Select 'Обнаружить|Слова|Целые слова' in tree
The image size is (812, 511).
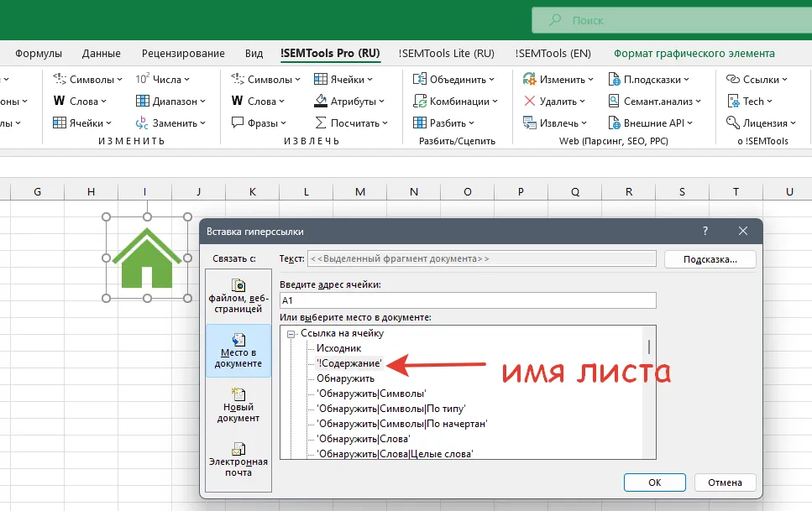click(x=396, y=454)
